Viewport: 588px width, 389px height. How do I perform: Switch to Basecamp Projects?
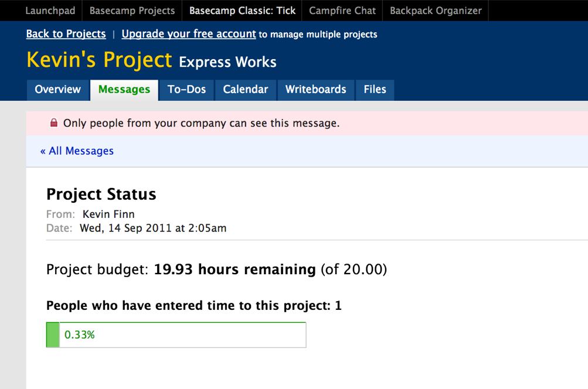pyautogui.click(x=131, y=10)
